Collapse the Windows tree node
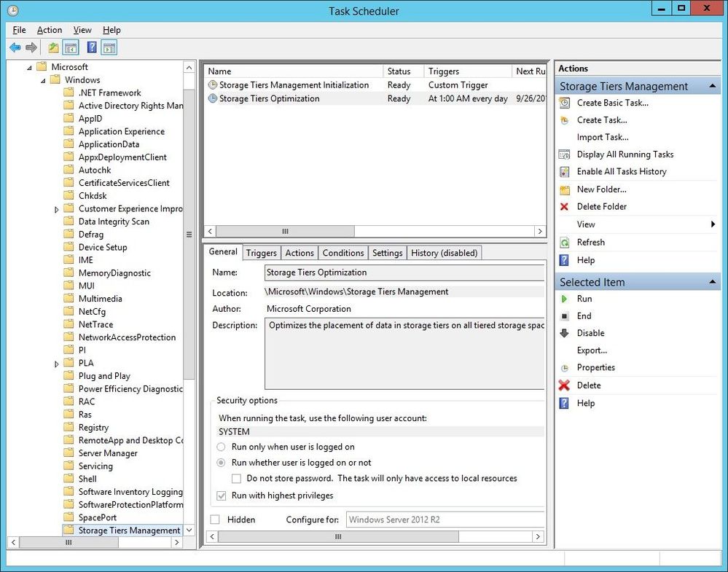 [x=43, y=81]
